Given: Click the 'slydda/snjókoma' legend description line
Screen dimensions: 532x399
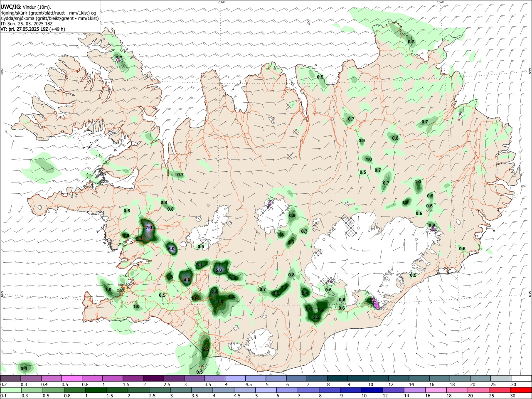Looking at the screenshot, I should tap(49, 18).
